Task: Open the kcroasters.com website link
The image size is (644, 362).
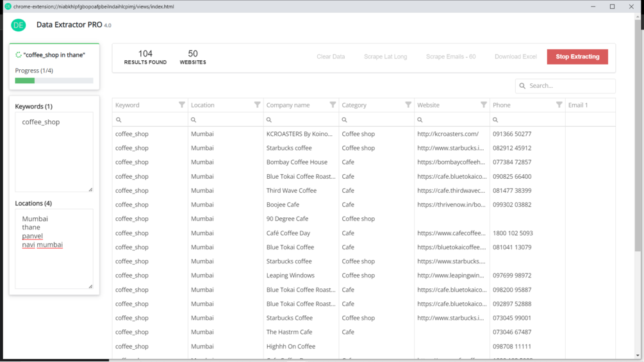Action: pyautogui.click(x=448, y=134)
